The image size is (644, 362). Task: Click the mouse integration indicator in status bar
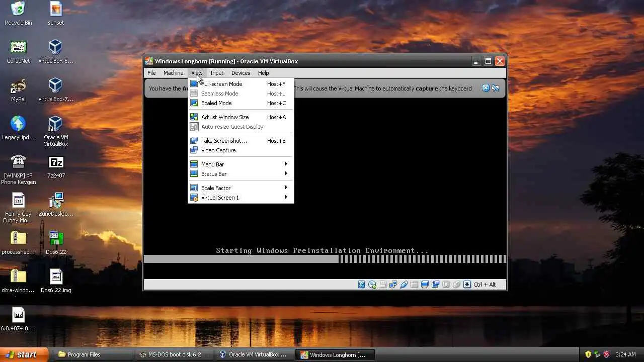(x=456, y=285)
